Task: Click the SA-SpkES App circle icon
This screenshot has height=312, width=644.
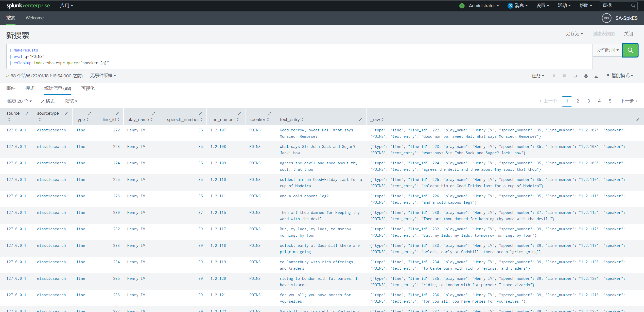Action: pyautogui.click(x=606, y=18)
